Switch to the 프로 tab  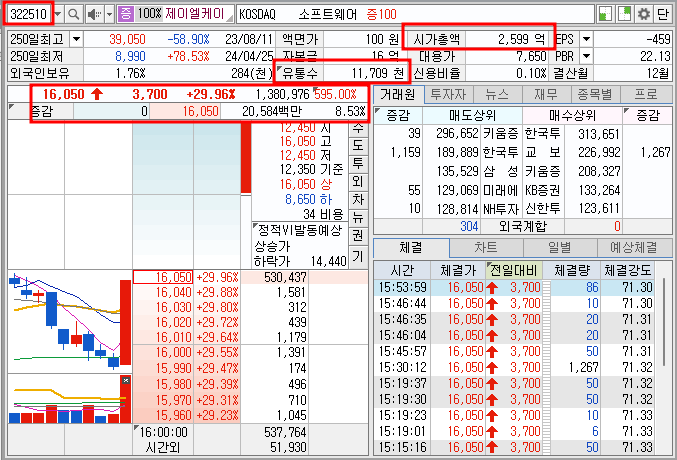point(646,94)
